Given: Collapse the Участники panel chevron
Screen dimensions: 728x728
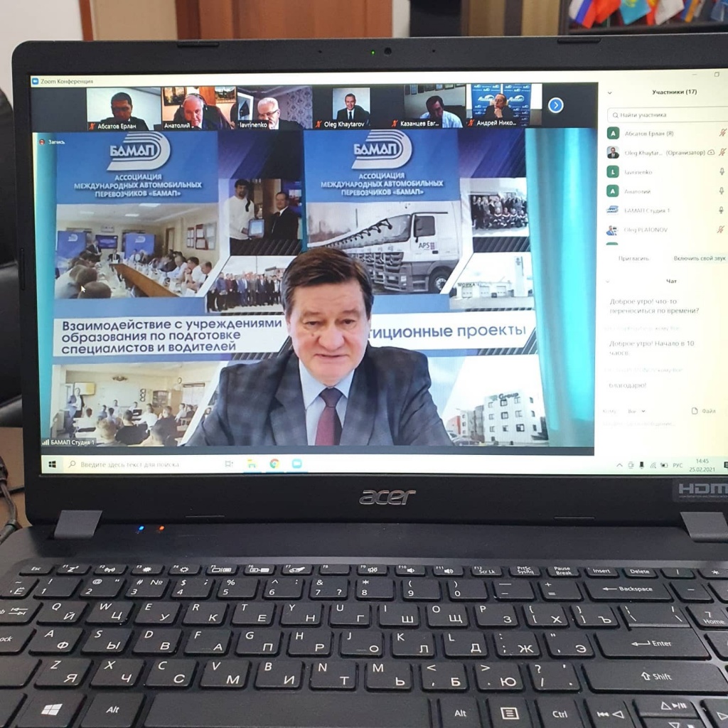Looking at the screenshot, I should [609, 93].
